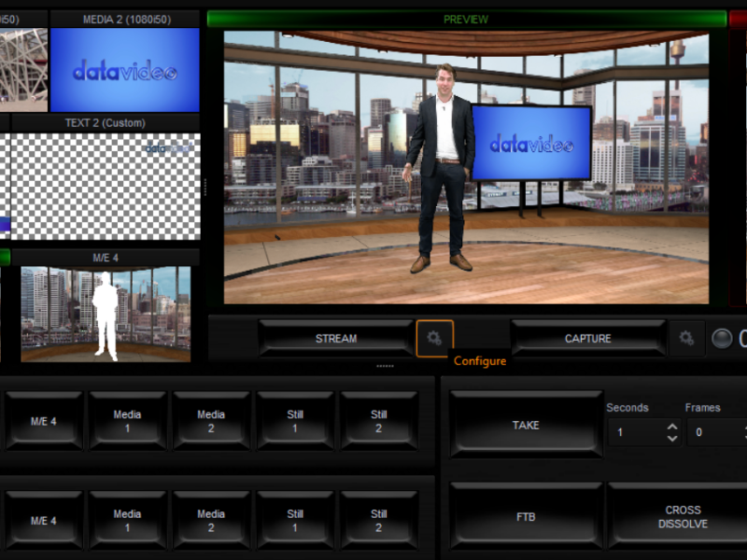Click the TEXT 2 (Custom) checkerboard thumbnail
747x560 pixels.
click(106, 187)
